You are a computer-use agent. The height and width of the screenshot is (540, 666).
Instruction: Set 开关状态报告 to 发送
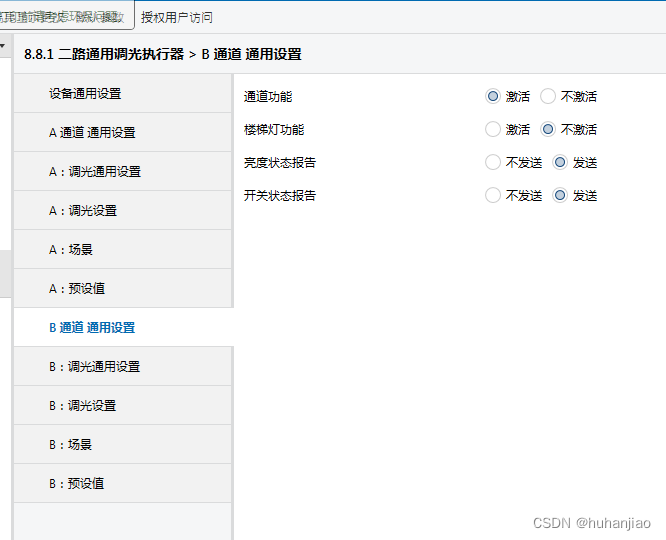[x=560, y=195]
